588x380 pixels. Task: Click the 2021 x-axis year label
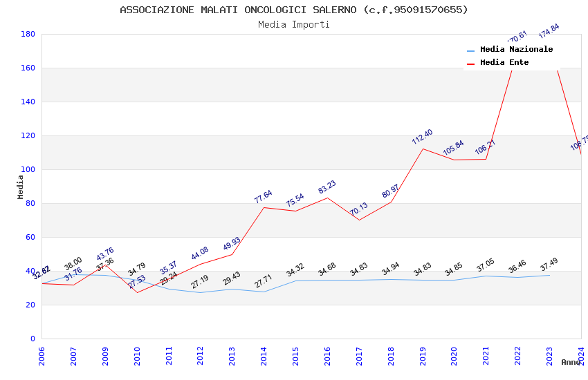pyautogui.click(x=486, y=356)
